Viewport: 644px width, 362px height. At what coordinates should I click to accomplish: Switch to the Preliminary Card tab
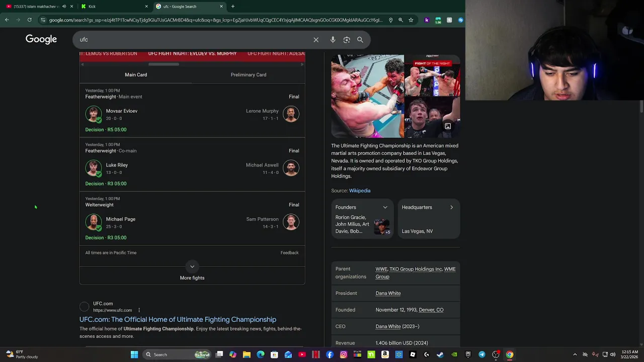(249, 75)
